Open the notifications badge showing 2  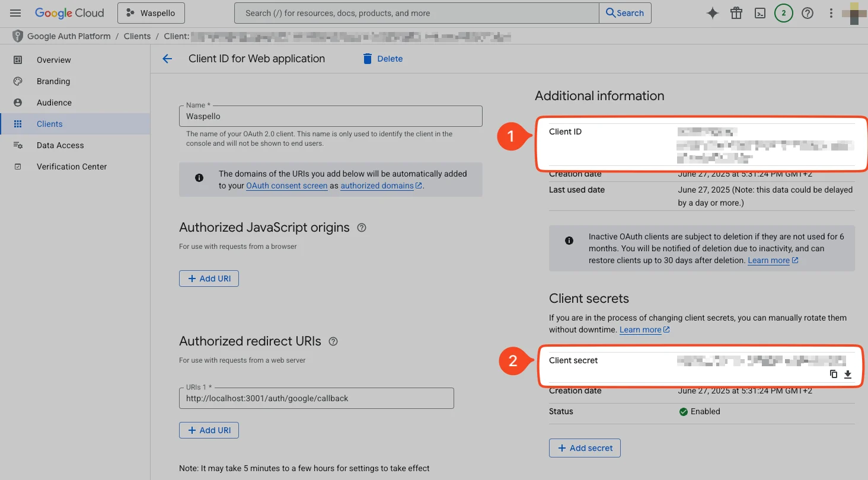(x=784, y=13)
